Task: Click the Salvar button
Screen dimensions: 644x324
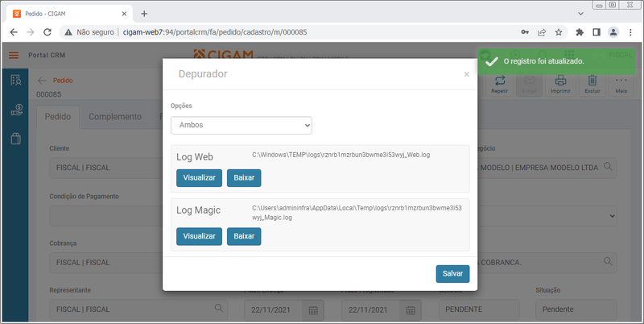Action: 452,274
